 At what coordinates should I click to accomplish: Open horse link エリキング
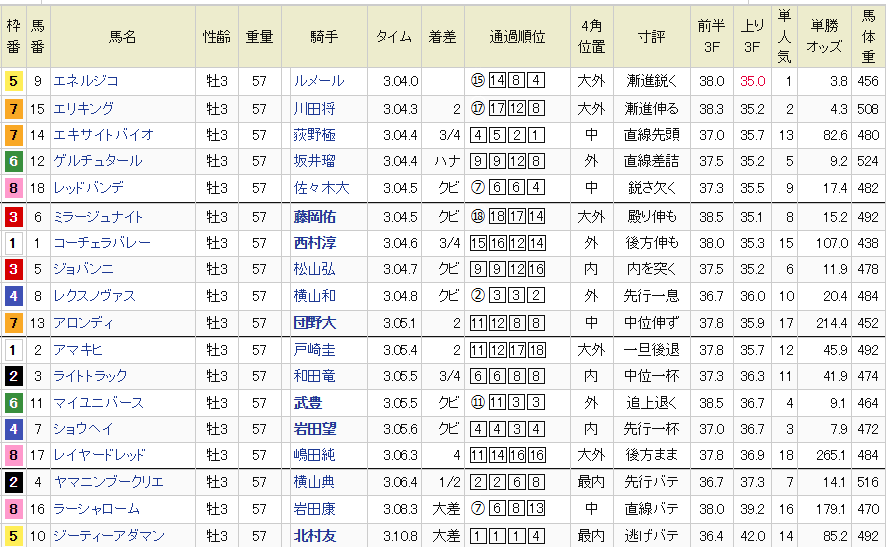click(83, 108)
